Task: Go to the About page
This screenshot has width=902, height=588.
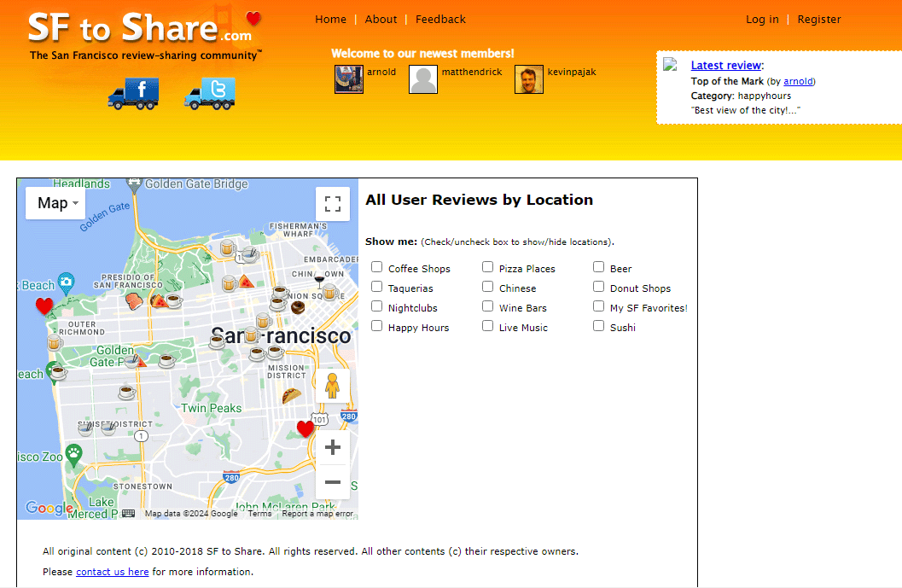Action: tap(381, 20)
